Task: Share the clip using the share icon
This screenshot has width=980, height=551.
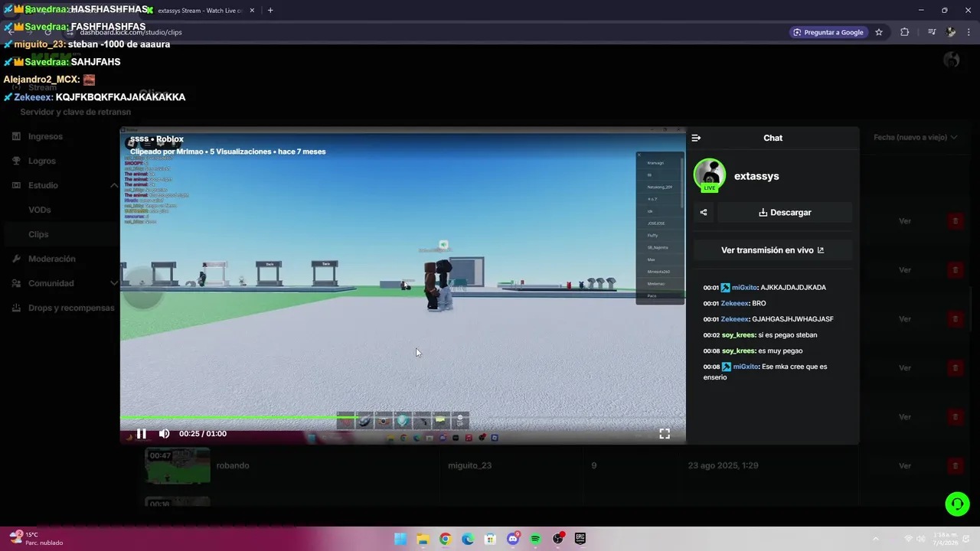Action: [704, 213]
